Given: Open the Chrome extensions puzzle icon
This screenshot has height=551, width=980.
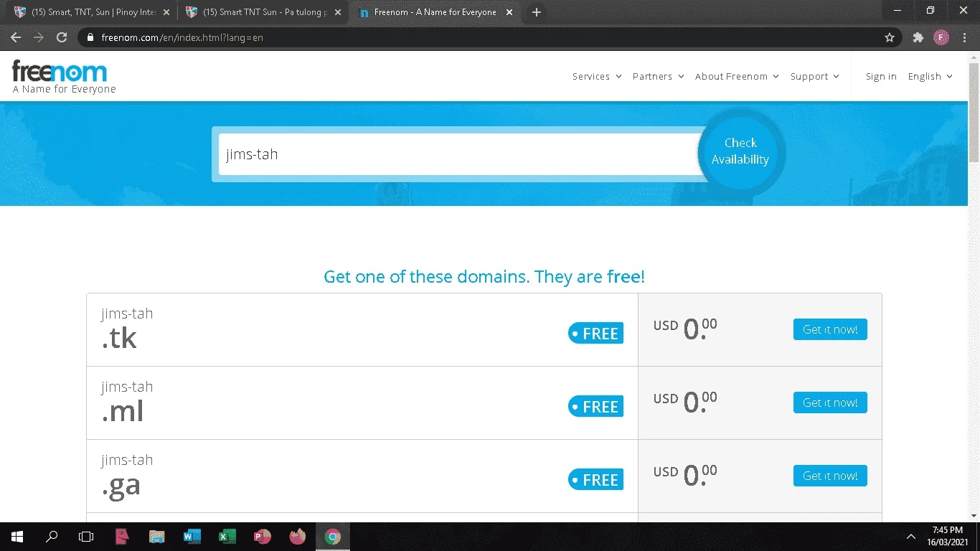Looking at the screenshot, I should pos(918,37).
